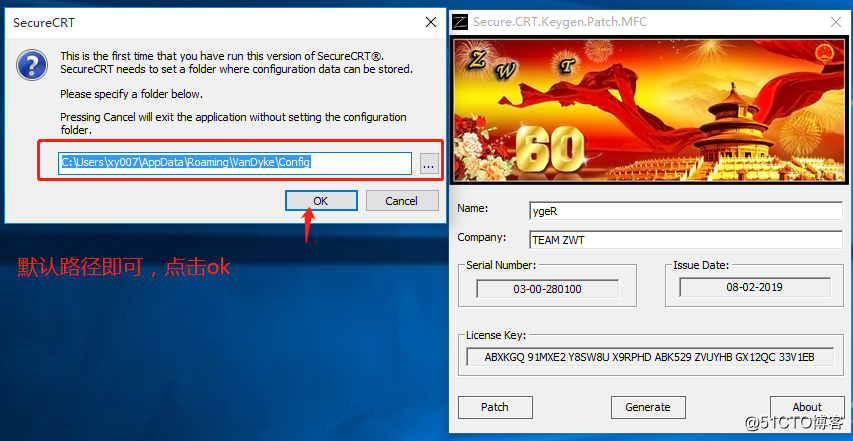The height and width of the screenshot is (441, 853).
Task: Click the 'License Key:' group label
Action: click(x=496, y=336)
